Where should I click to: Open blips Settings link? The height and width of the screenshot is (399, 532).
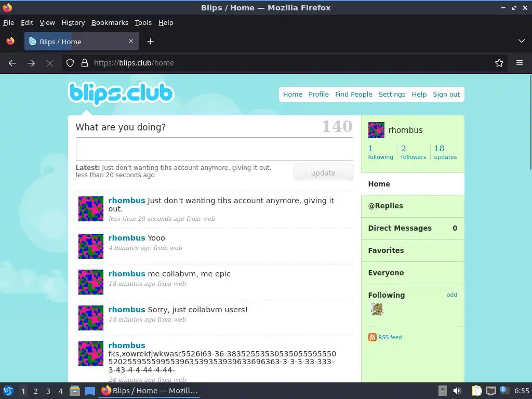(392, 95)
